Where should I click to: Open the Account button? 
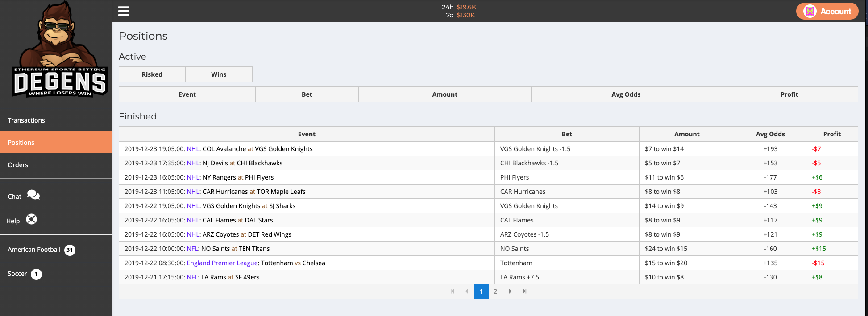point(827,11)
